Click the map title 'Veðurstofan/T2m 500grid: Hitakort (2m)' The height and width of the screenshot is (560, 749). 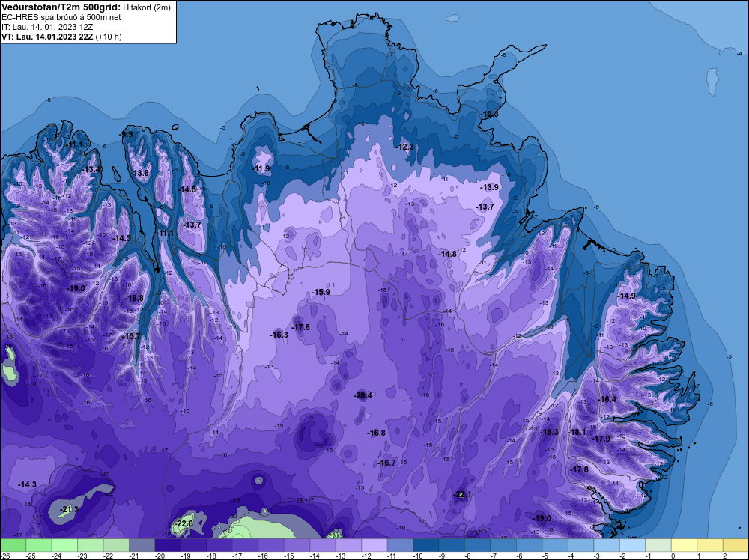tap(86, 7)
